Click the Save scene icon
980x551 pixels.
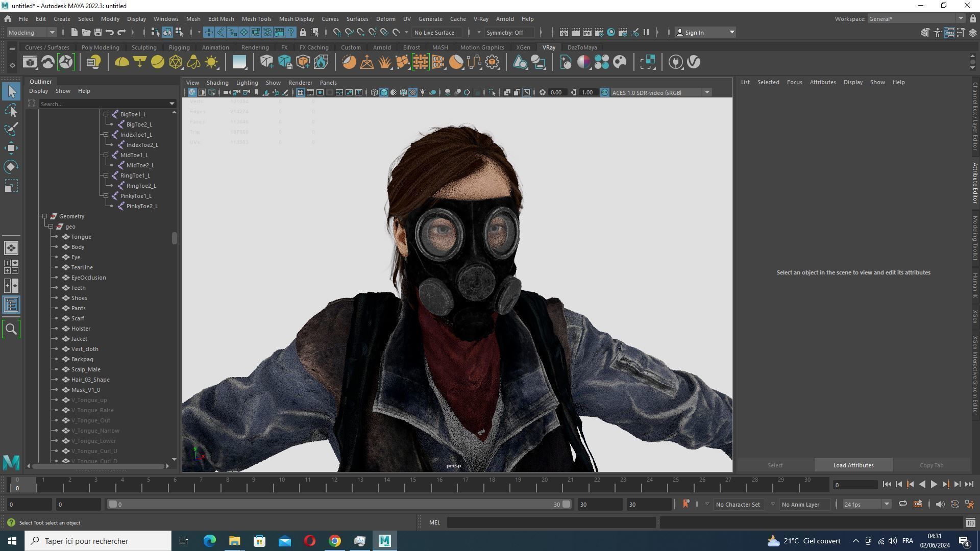coord(97,32)
